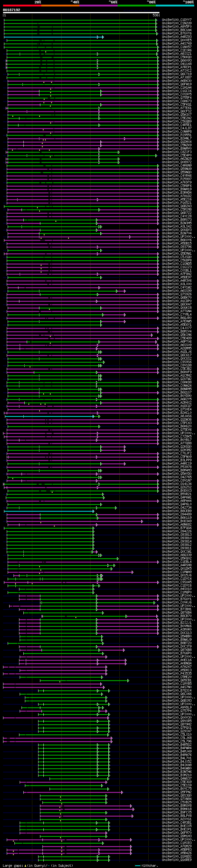Viewport: 197px width, 868px height.
Task: Select label UniRef100_Q6CT19
Action: 176,74
